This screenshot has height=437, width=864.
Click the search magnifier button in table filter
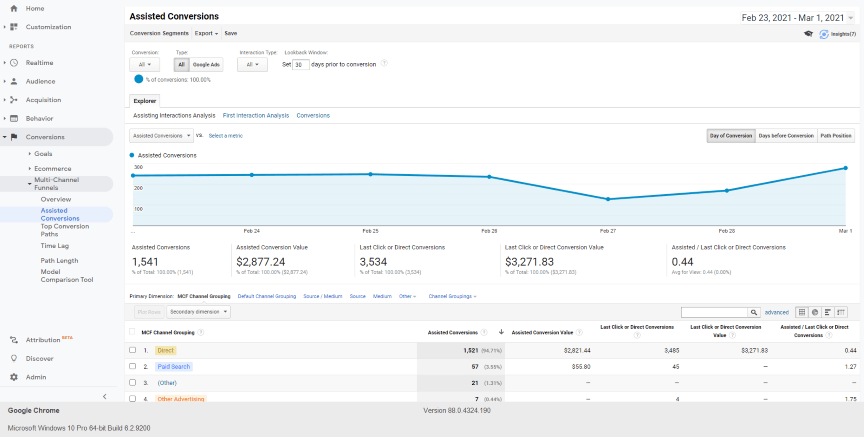tap(754, 312)
